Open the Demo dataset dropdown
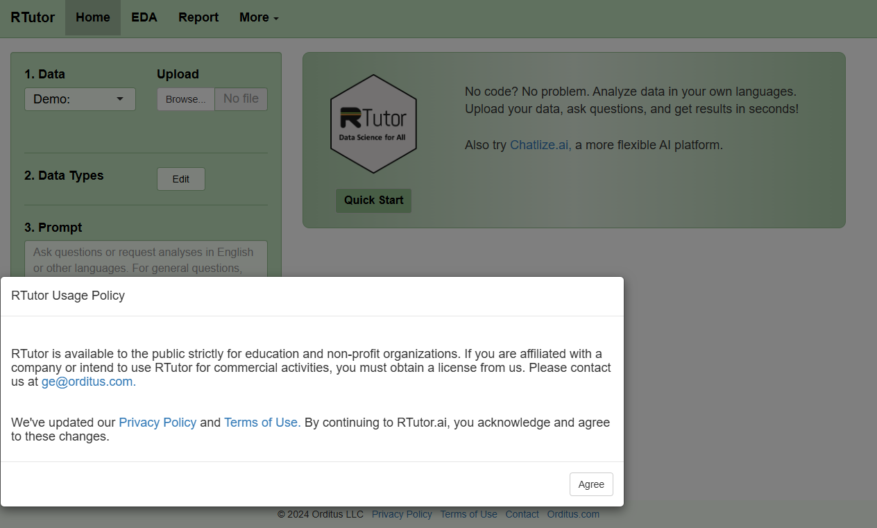Viewport: 877px width, 528px height. (x=80, y=99)
